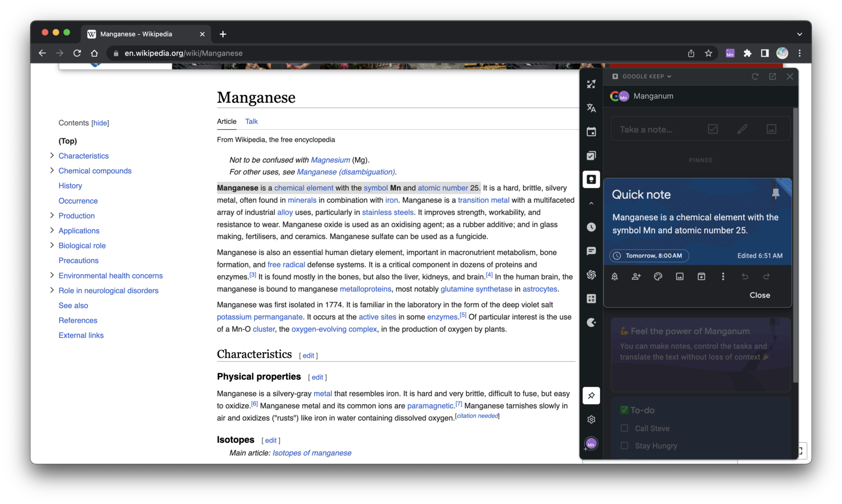842x504 pixels.
Task: Open the calculator icon in the sidebar
Action: coord(591,298)
